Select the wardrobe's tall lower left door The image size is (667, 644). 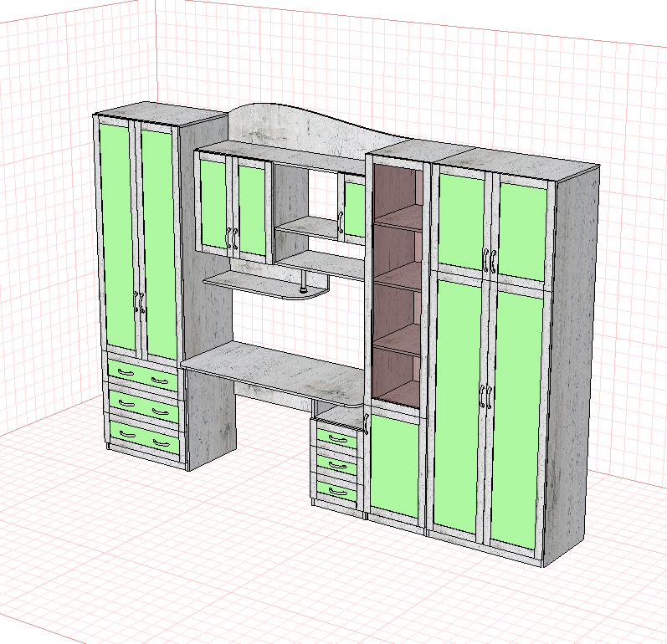tap(458, 406)
